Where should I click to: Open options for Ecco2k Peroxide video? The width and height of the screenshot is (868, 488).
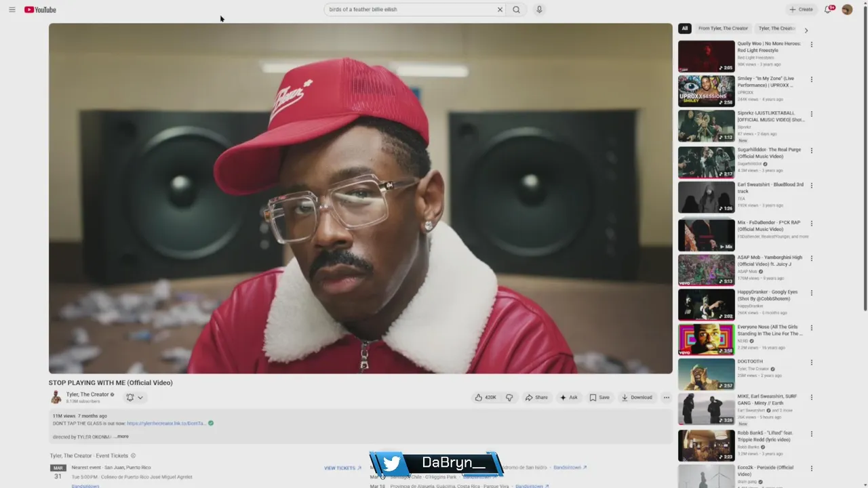pyautogui.click(x=811, y=468)
